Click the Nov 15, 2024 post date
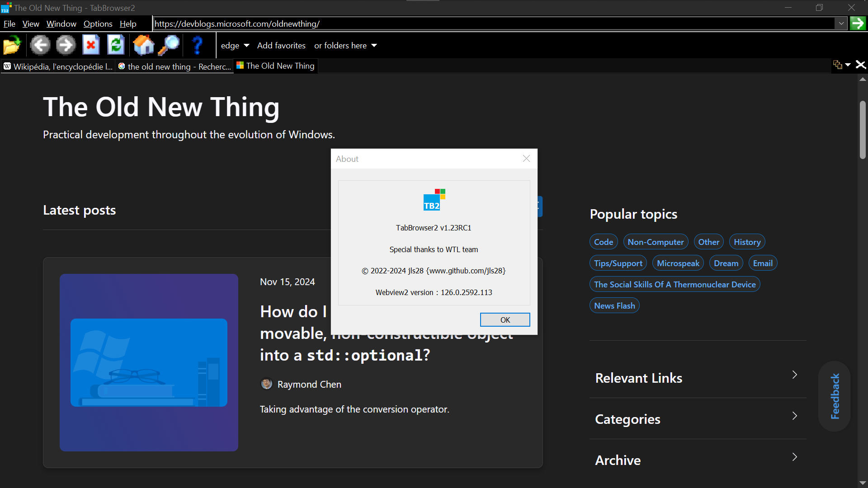Screen dimensions: 868x488 [288, 282]
